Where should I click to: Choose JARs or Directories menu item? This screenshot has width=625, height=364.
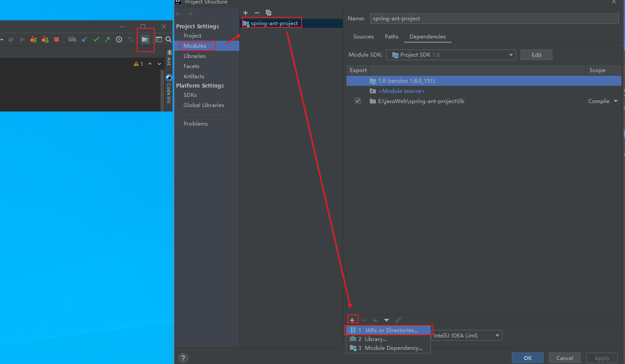coord(388,330)
